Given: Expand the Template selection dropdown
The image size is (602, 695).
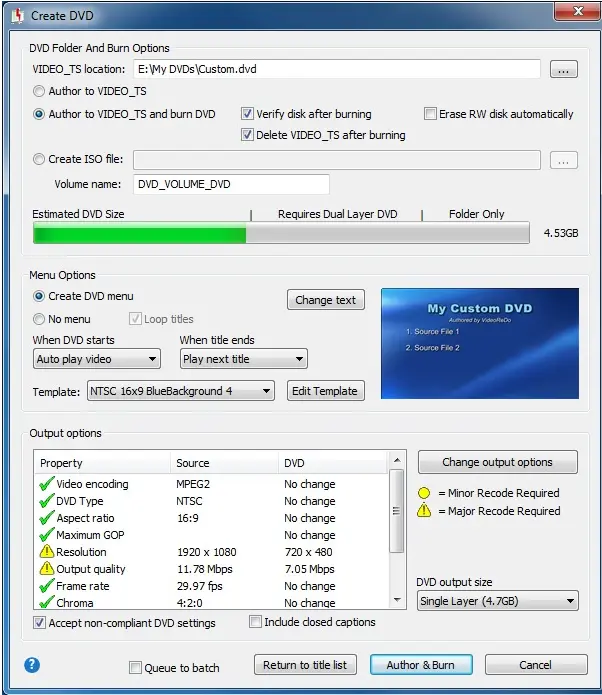Looking at the screenshot, I should 180,391.
